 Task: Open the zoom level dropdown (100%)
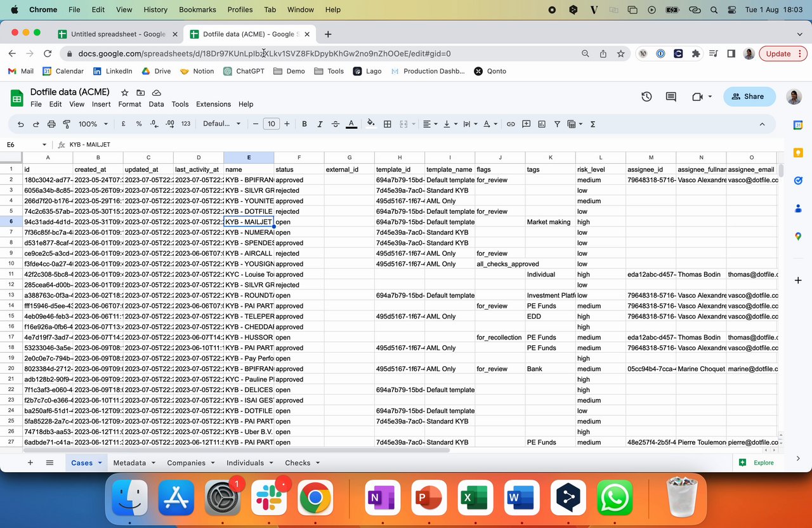click(93, 124)
